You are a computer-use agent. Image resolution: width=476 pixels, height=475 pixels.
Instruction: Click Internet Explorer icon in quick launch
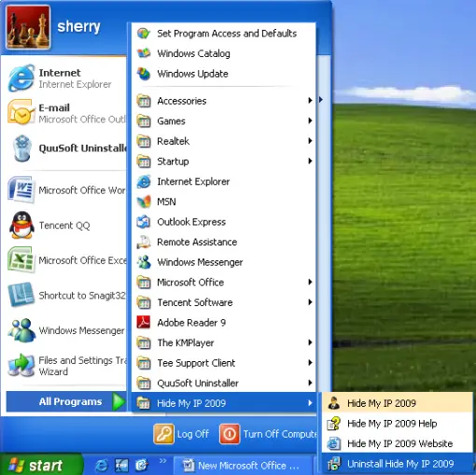click(101, 466)
